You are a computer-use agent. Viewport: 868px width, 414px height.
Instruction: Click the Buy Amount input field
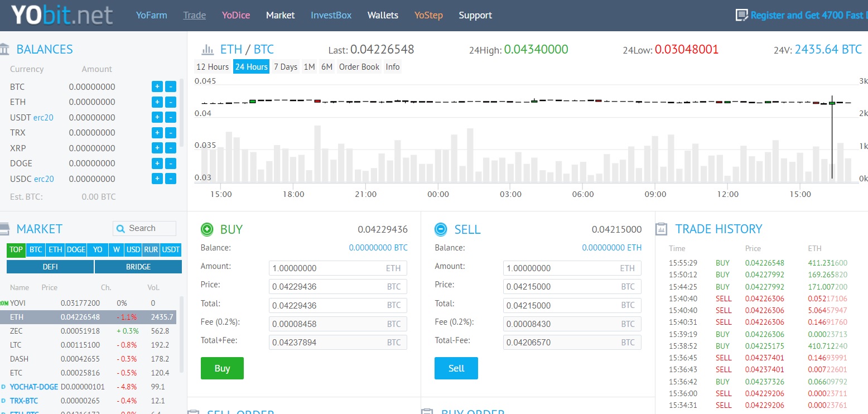pyautogui.click(x=338, y=268)
